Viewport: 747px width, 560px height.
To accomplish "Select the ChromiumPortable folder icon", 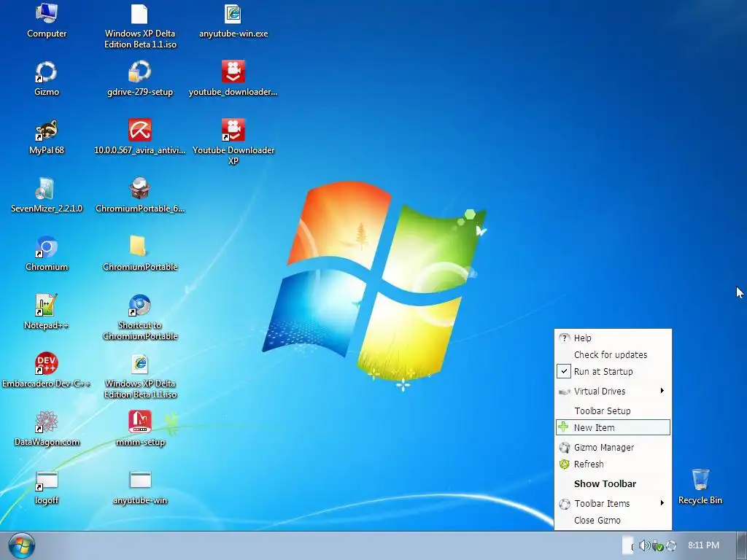I will (139, 246).
